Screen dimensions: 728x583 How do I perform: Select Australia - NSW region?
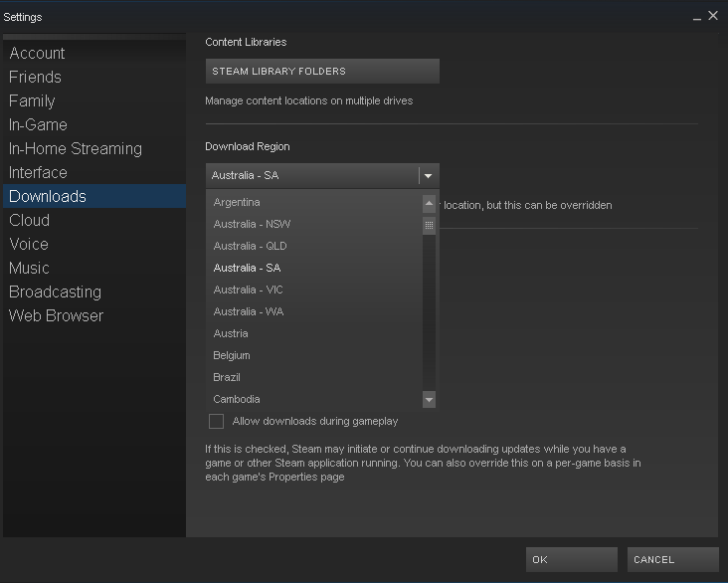(x=314, y=224)
